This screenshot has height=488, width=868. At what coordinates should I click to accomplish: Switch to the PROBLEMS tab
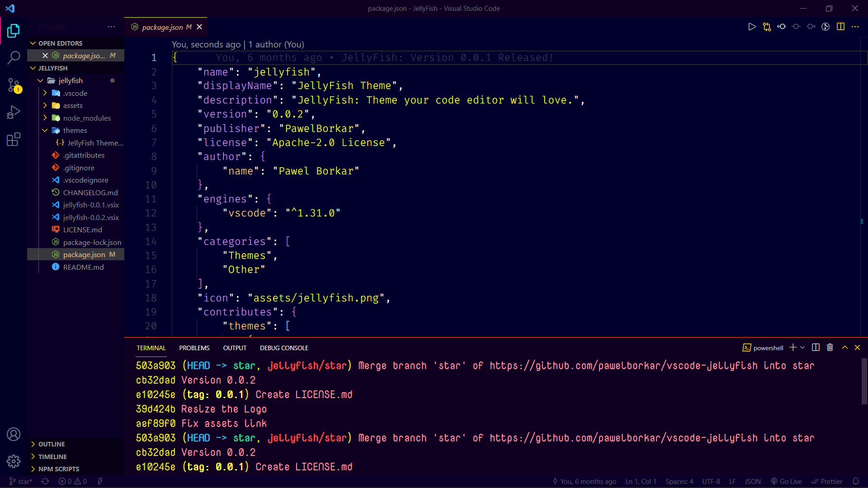pos(194,348)
